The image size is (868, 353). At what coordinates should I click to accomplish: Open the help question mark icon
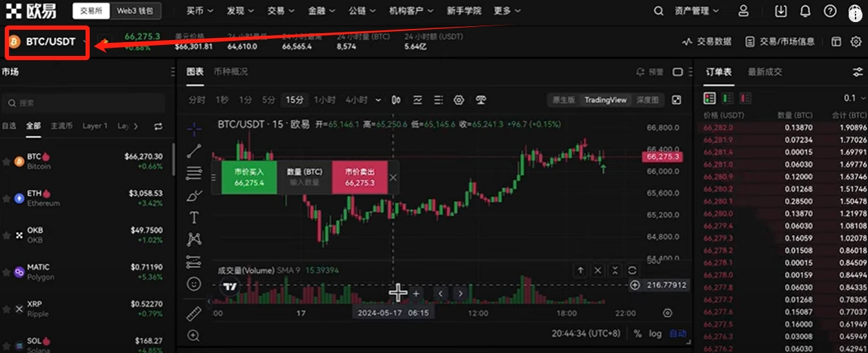(x=830, y=11)
